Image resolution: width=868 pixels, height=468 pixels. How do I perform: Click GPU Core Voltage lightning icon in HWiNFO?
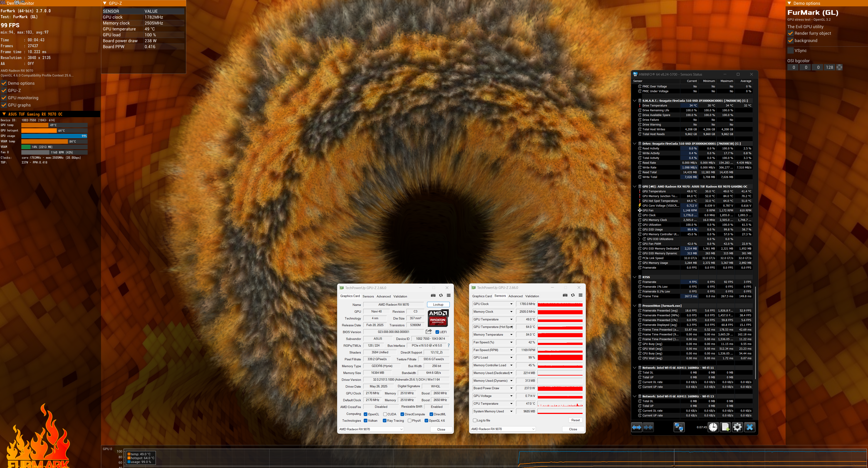coord(640,206)
